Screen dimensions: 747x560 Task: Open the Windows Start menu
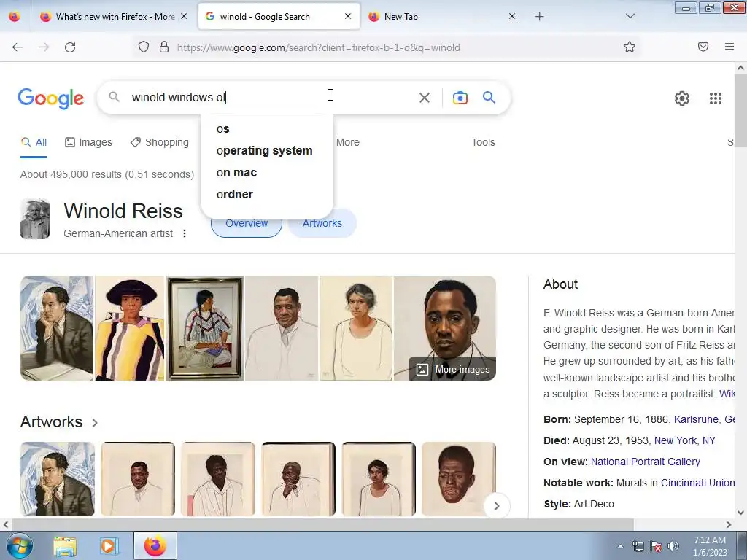[20, 545]
